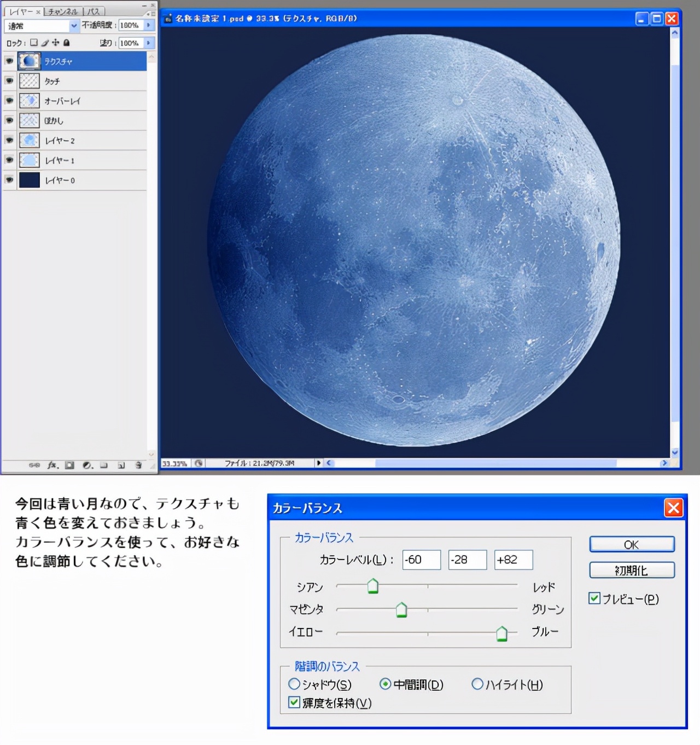Create new fill or adjustment layer
This screenshot has height=745, width=700.
pos(87,465)
